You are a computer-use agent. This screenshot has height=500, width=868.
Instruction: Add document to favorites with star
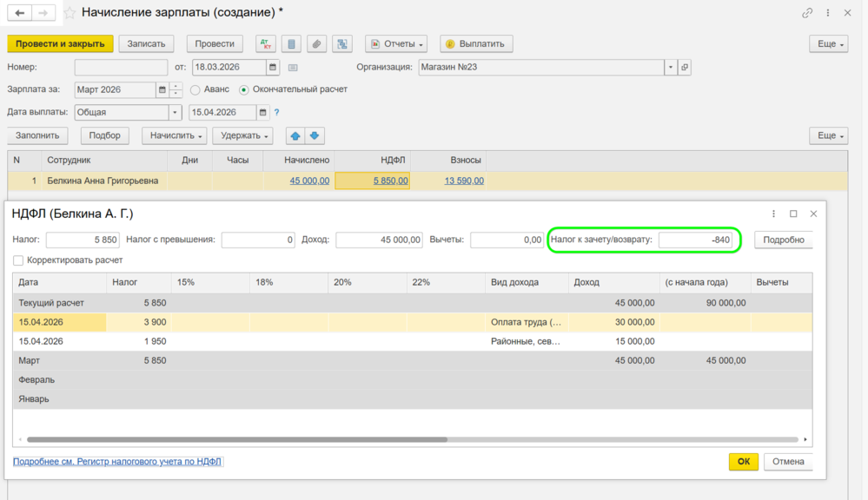coord(70,13)
